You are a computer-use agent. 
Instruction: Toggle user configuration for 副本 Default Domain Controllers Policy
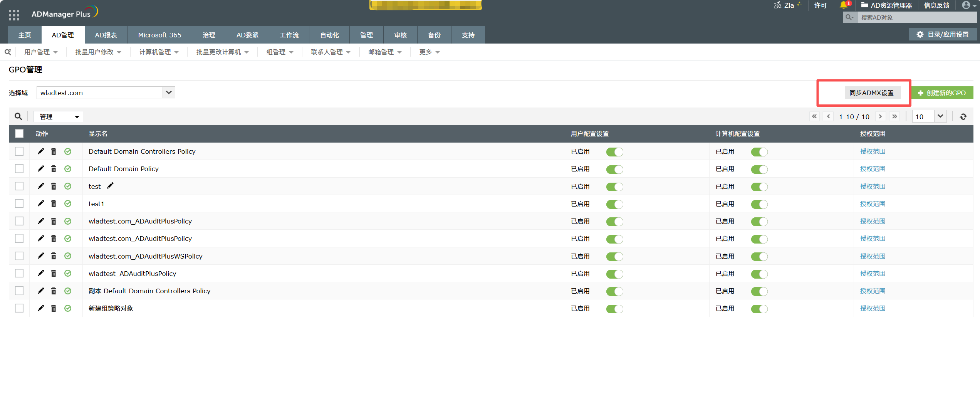(614, 291)
